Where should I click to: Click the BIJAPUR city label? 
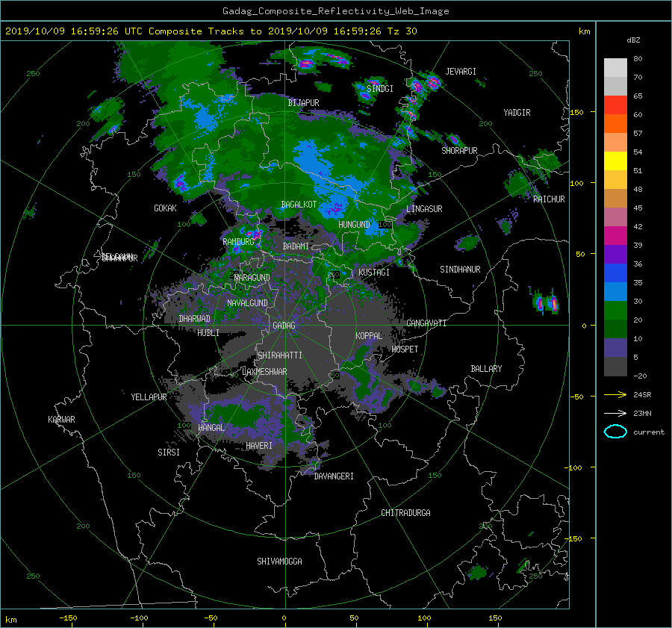(303, 103)
